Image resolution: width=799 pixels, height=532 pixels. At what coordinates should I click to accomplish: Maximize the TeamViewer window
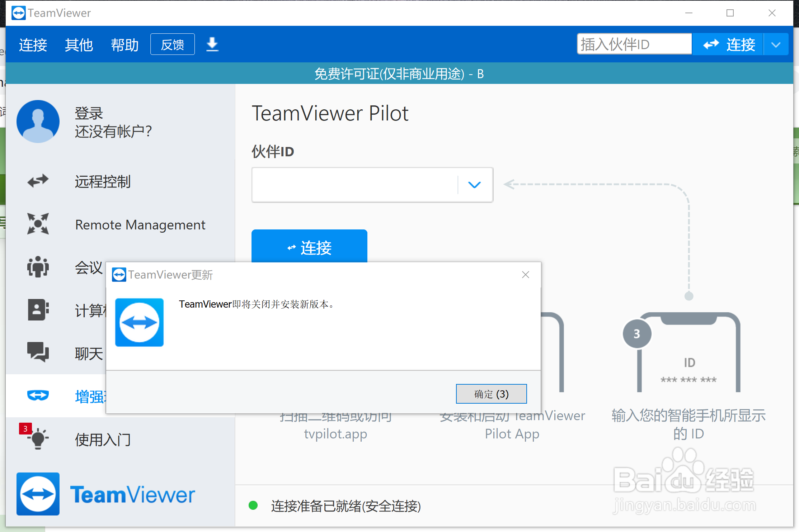click(x=730, y=13)
